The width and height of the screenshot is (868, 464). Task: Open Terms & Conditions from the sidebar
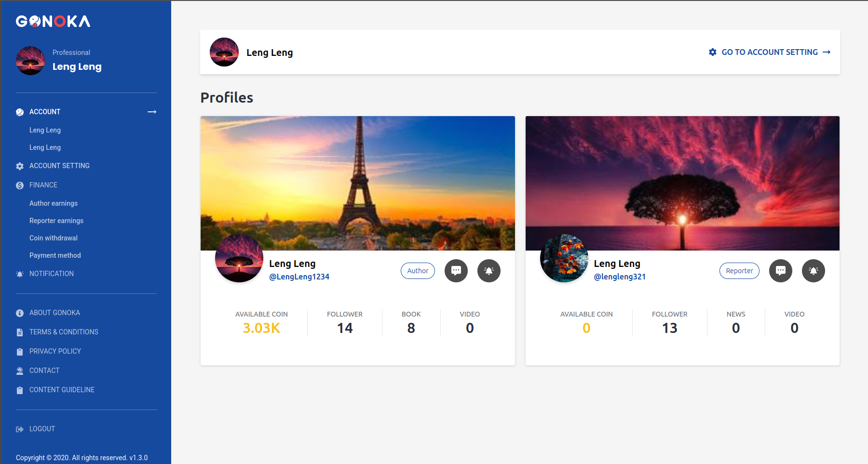tap(64, 332)
